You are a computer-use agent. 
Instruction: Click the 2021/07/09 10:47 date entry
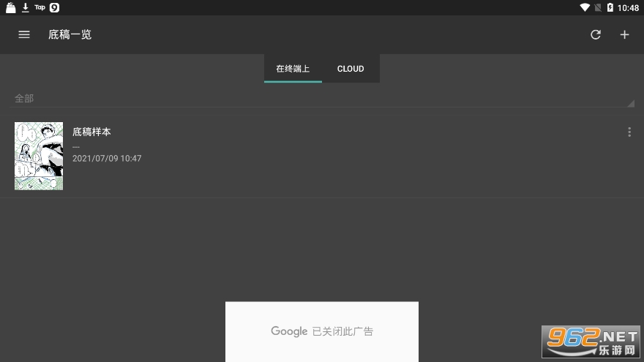107,159
